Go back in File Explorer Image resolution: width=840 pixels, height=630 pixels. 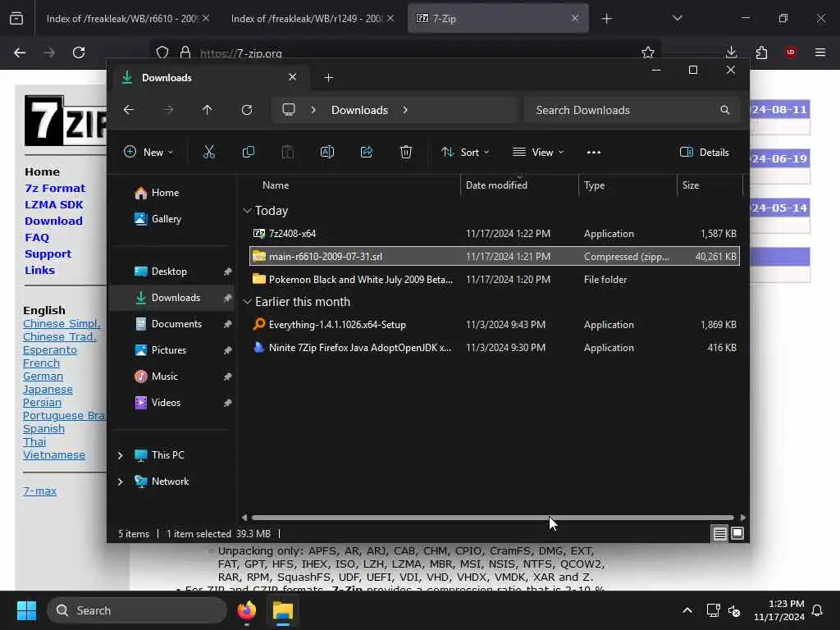(129, 110)
